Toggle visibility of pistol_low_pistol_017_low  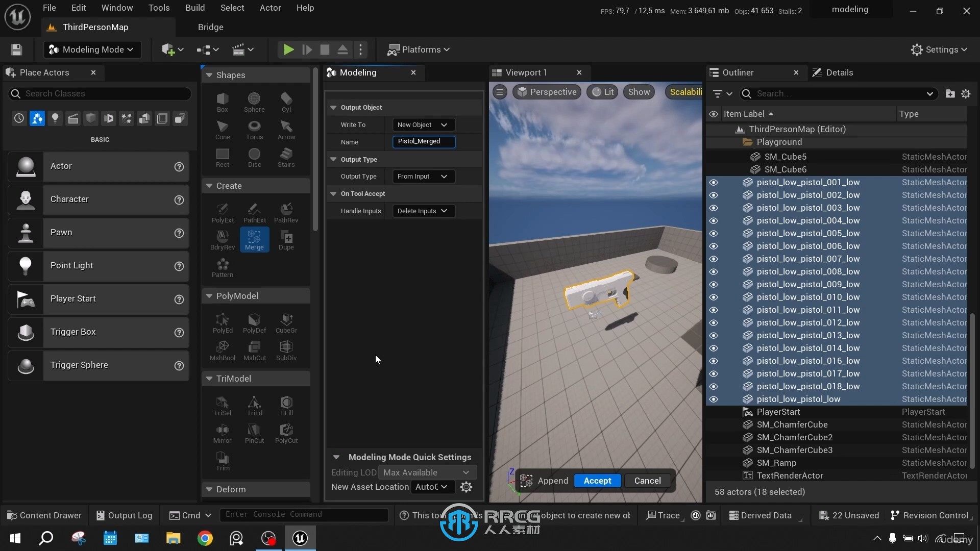pyautogui.click(x=714, y=373)
